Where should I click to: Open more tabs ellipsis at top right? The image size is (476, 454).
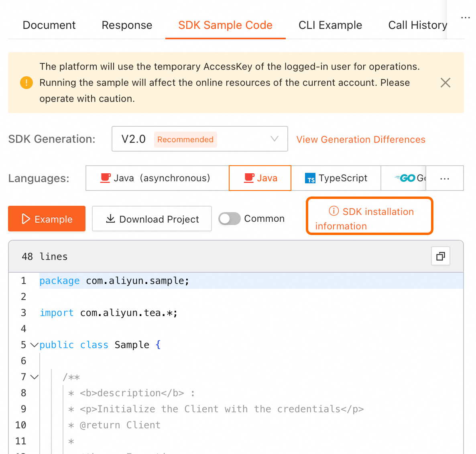pos(465,18)
